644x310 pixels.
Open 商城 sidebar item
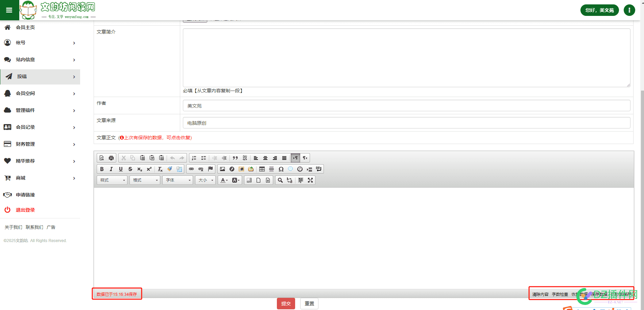[x=40, y=178]
